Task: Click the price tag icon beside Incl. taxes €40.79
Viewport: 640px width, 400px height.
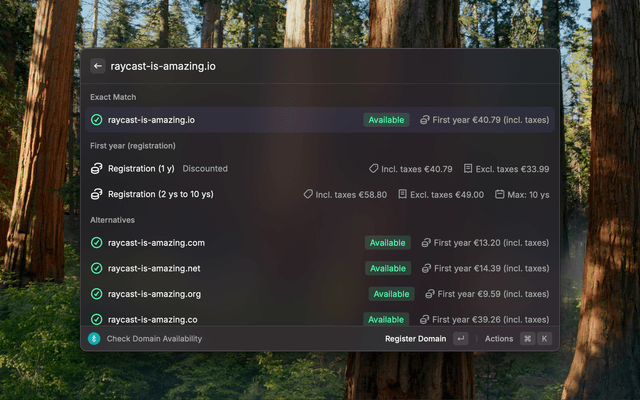Action: tap(374, 169)
